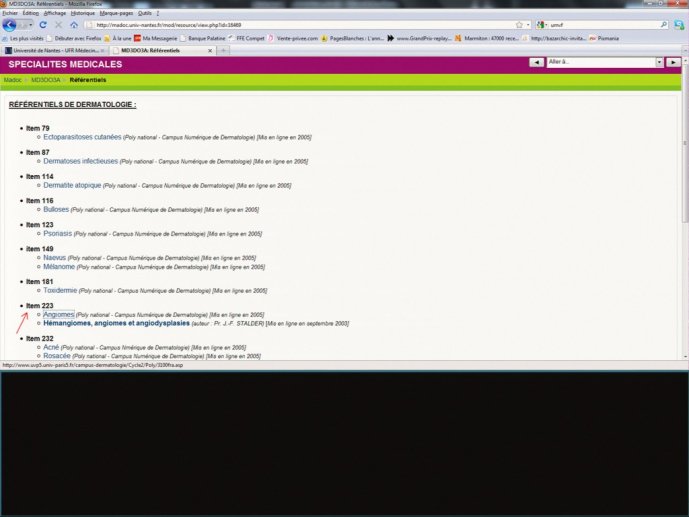This screenshot has width=689, height=517.
Task: Click the blue Back navigation arrow
Action: [x=9, y=25]
